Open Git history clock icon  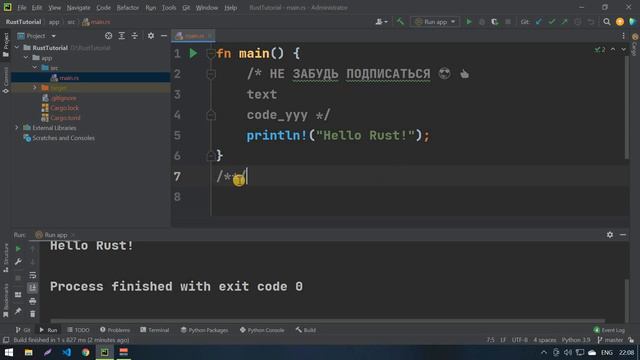click(578, 22)
